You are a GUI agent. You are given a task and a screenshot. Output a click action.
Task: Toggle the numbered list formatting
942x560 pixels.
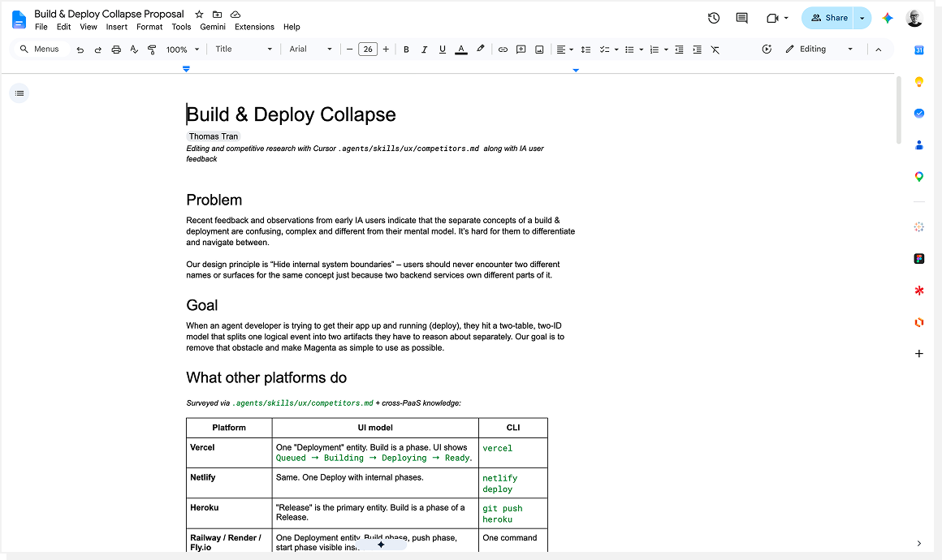(655, 50)
